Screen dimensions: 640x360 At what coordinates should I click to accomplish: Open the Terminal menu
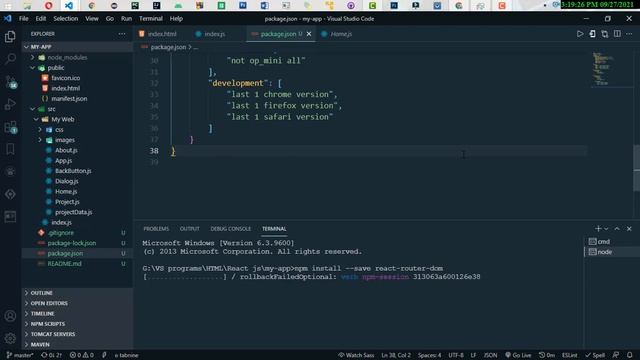(151, 18)
